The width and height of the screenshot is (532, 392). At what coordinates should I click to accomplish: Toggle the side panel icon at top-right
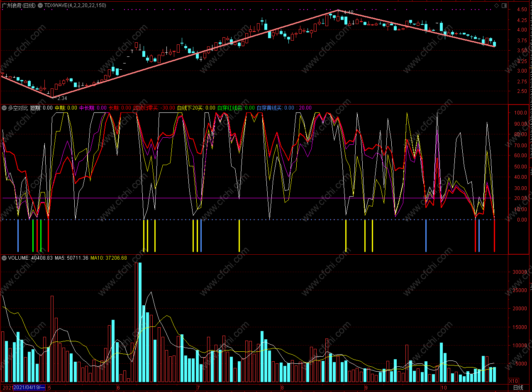(x=504, y=5)
